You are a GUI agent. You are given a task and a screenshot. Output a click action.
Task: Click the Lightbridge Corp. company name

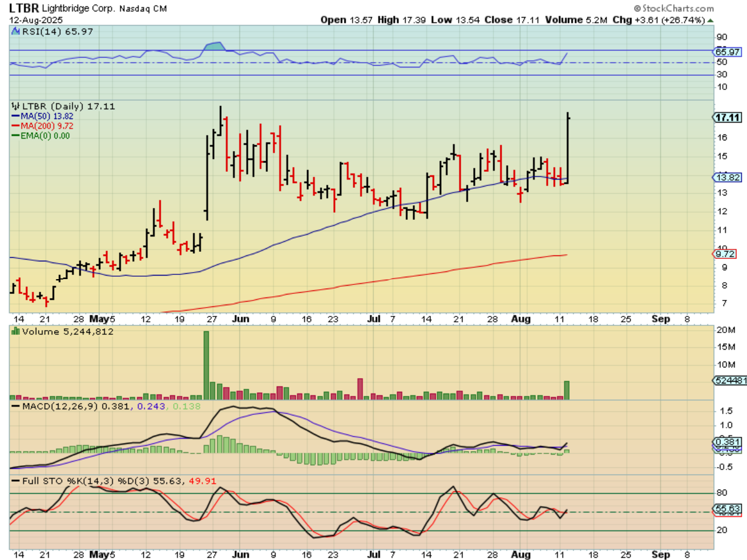coord(78,9)
